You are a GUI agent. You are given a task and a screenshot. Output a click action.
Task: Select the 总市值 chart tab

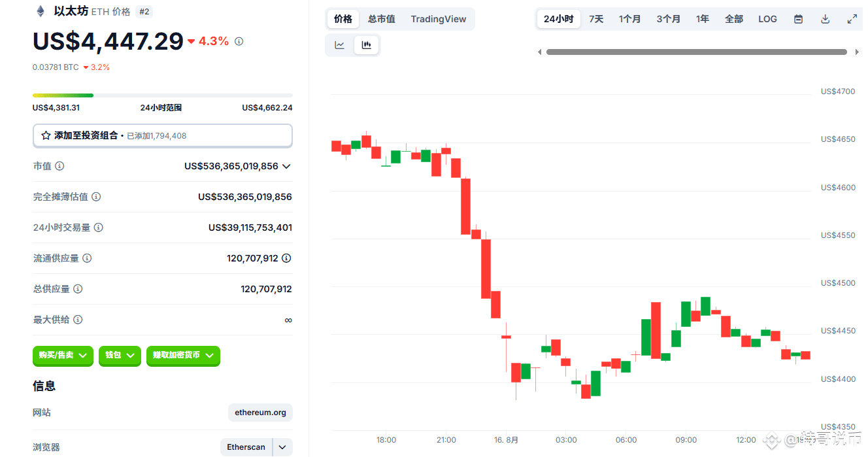tap(382, 19)
